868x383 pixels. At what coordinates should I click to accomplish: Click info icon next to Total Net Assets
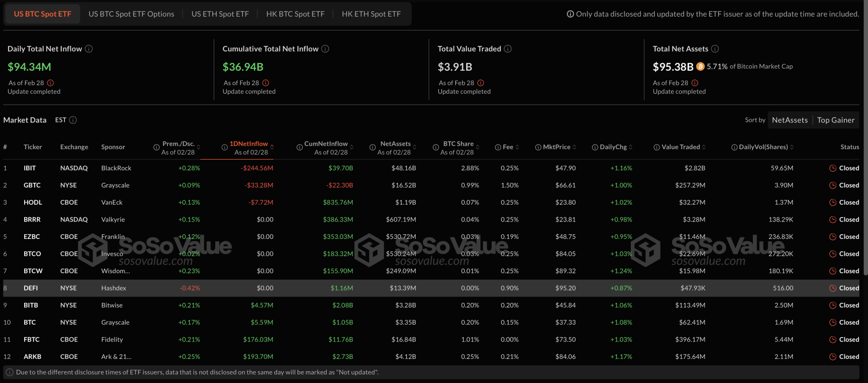(715, 49)
